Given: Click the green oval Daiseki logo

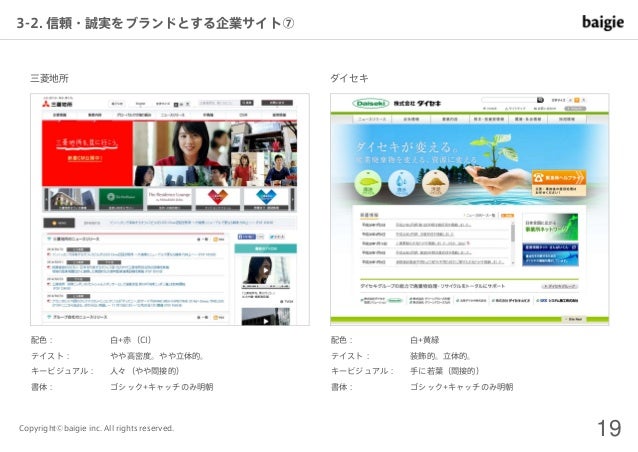Looking at the screenshot, I should coord(370,104).
